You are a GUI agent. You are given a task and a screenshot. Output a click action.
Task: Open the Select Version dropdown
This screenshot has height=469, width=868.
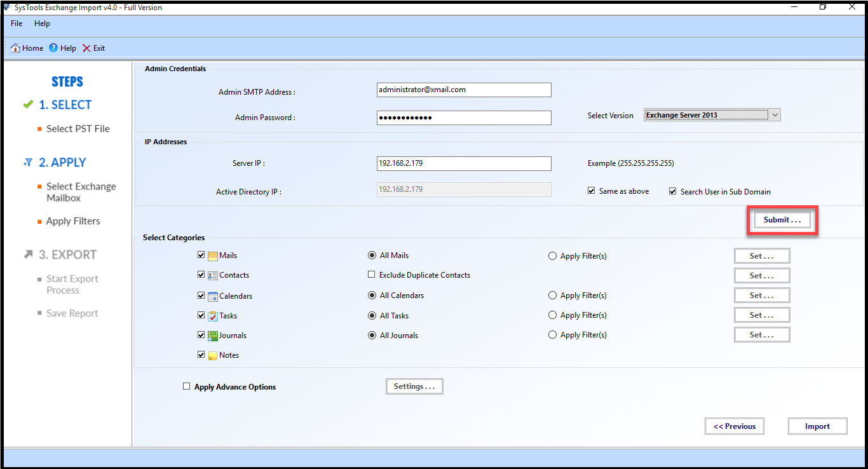[x=712, y=115]
